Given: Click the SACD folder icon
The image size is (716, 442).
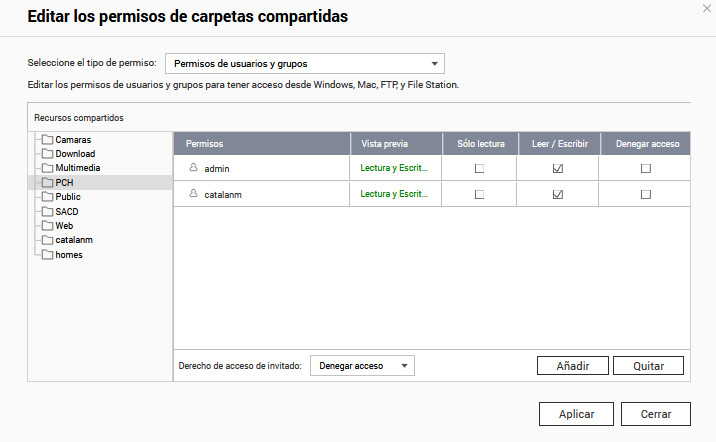Looking at the screenshot, I should [47, 212].
